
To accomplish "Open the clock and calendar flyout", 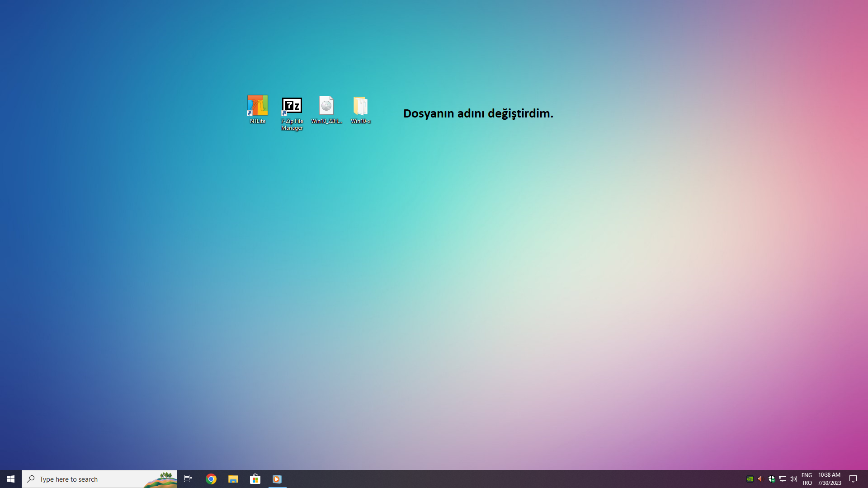I will 829,479.
